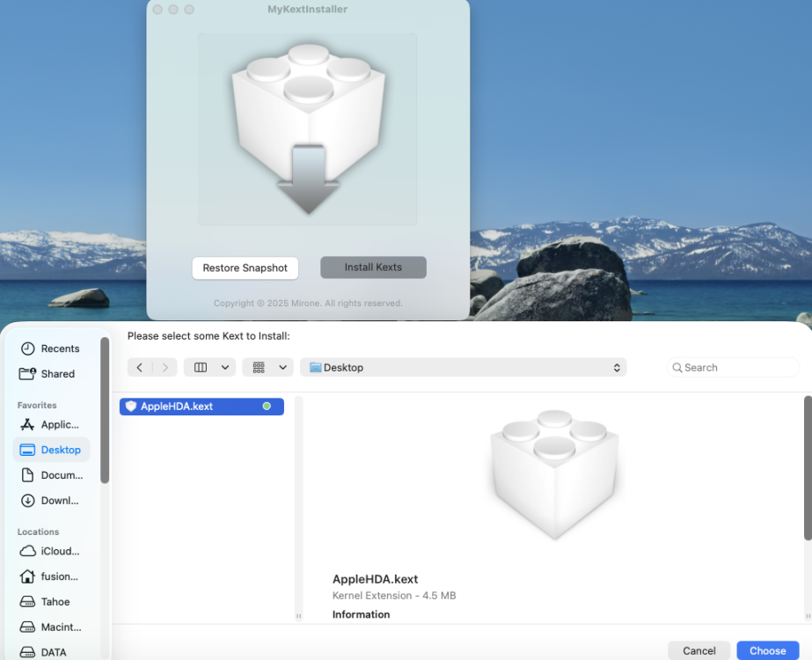Click the Applications icon in Favorites

pyautogui.click(x=27, y=425)
